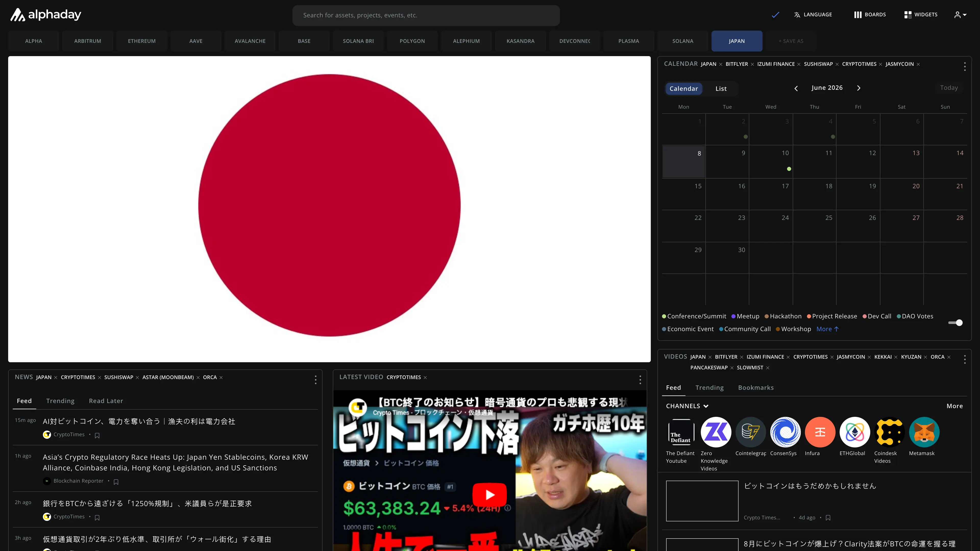Toggle Hackathon event filter
This screenshot has height=551, width=980.
(783, 316)
